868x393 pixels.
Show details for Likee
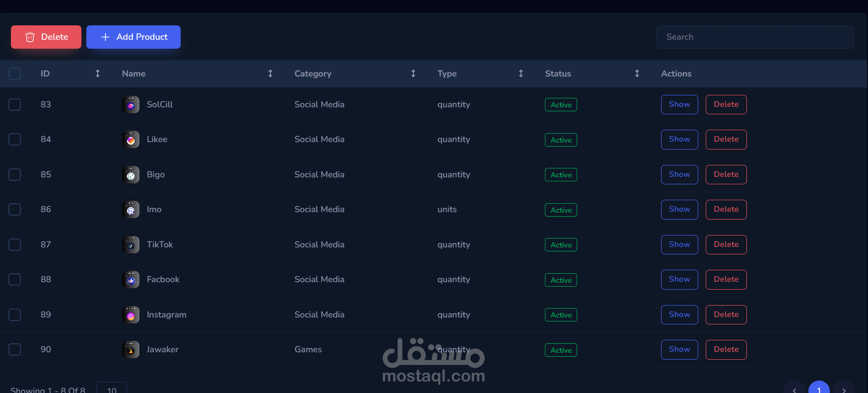[679, 140]
